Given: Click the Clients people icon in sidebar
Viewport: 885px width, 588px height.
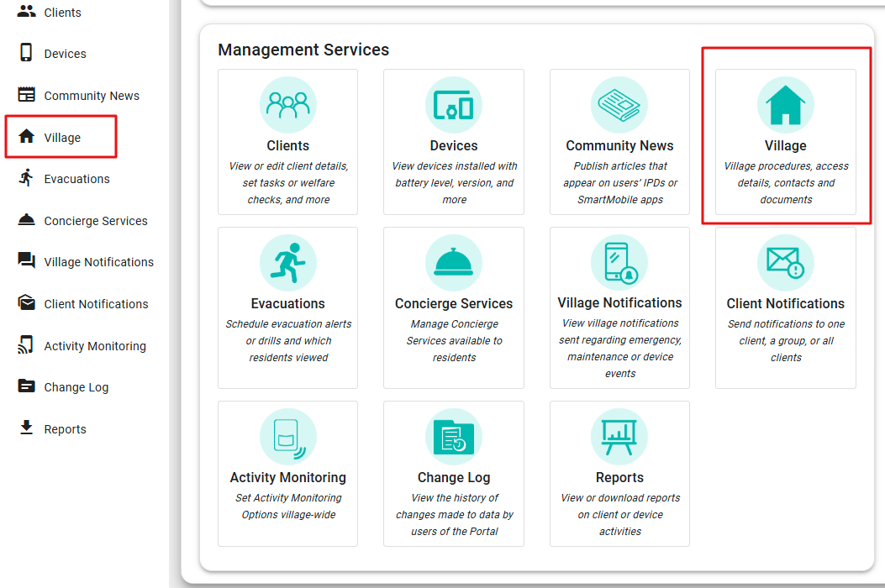Looking at the screenshot, I should [x=26, y=11].
